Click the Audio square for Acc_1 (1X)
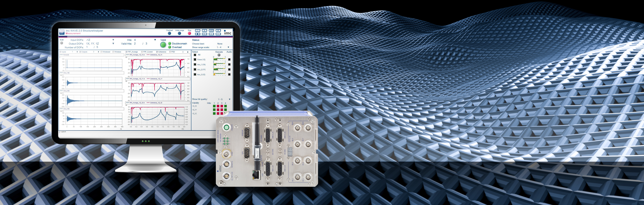This screenshot has height=205, width=644. pyautogui.click(x=229, y=65)
